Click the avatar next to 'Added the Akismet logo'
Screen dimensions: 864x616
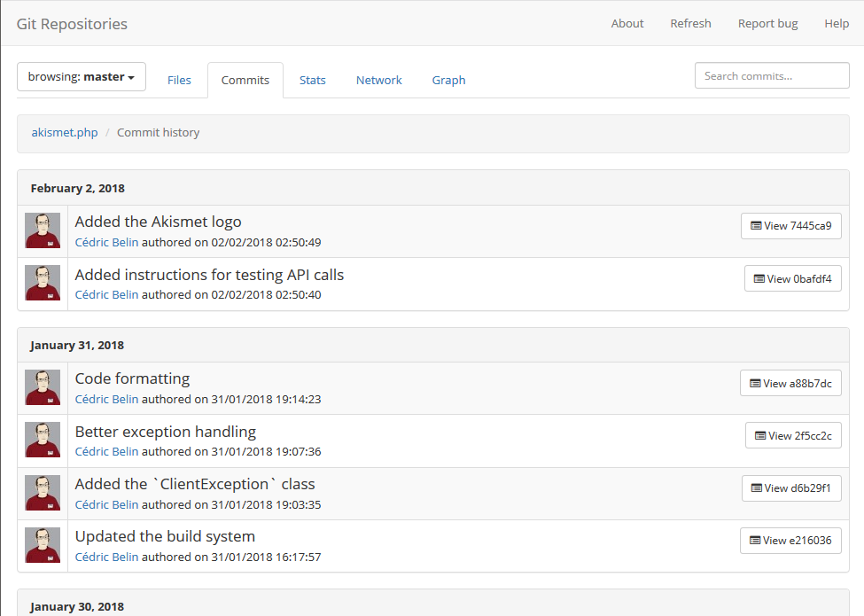tap(42, 230)
